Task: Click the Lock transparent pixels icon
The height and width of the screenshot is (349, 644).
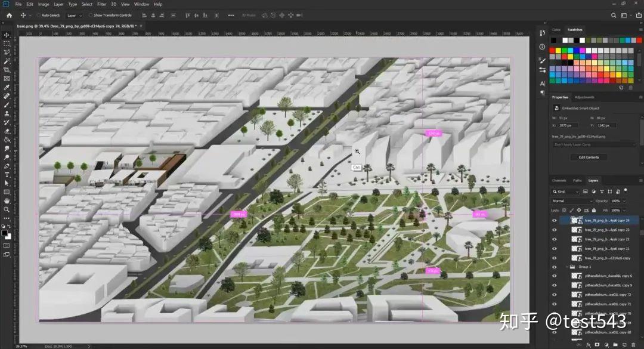Action: pyautogui.click(x=563, y=210)
